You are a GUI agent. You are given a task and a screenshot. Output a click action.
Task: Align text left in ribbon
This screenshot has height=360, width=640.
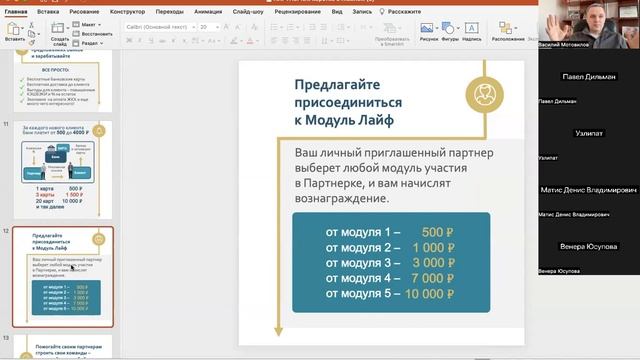click(x=274, y=41)
